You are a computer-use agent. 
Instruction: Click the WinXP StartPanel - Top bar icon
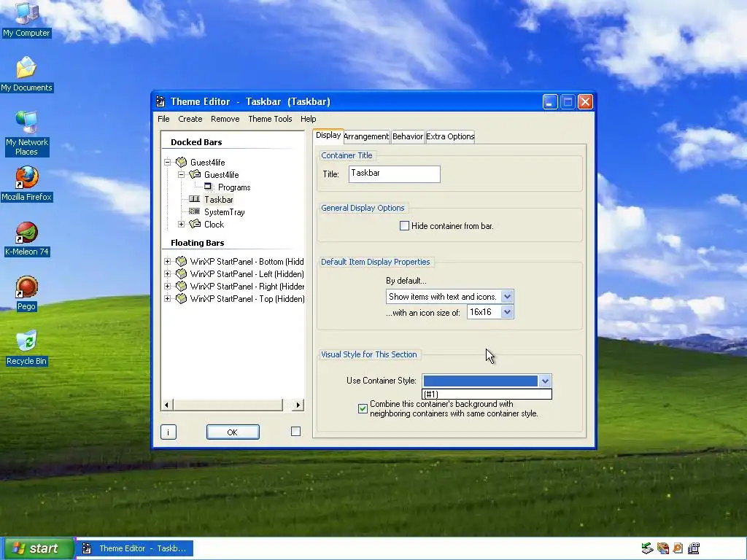tap(181, 298)
